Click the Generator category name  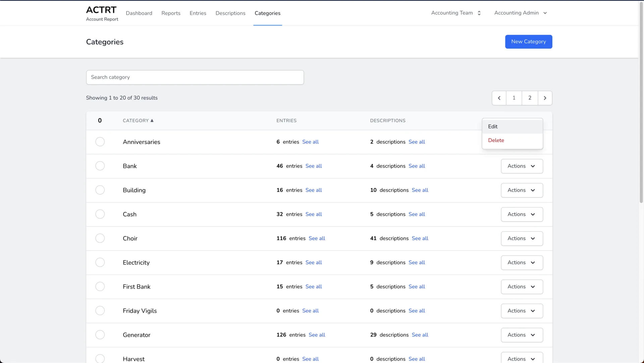click(x=137, y=335)
